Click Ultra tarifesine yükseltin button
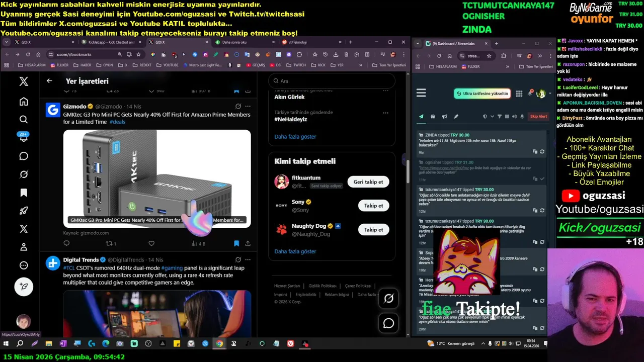The image size is (644, 362). click(x=482, y=94)
